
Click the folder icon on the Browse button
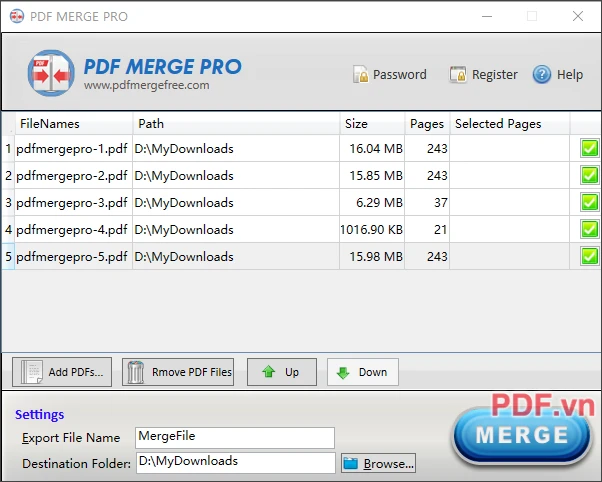point(351,463)
